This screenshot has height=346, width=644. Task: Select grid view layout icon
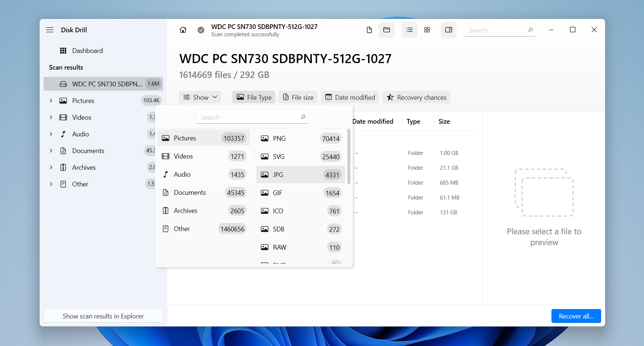coord(427,30)
